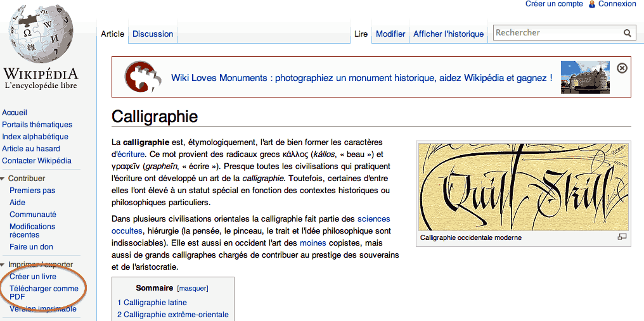Open the Quill Skill calligraphy image
644x321 pixels.
click(x=524, y=187)
